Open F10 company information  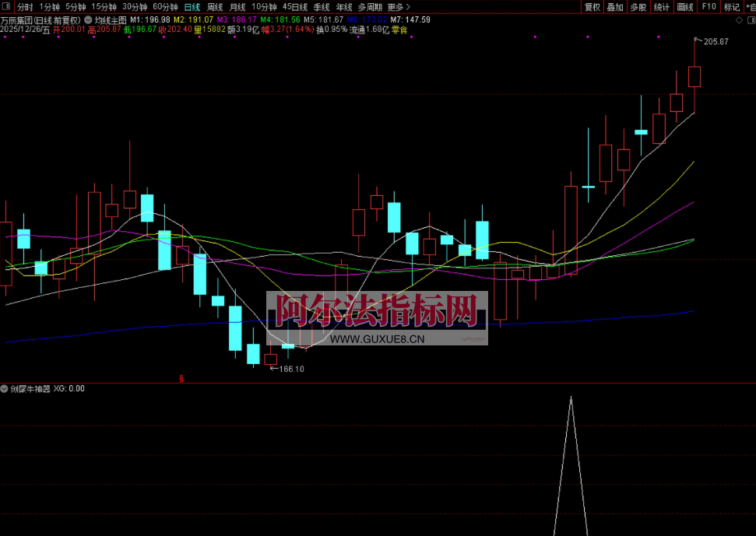pyautogui.click(x=709, y=7)
